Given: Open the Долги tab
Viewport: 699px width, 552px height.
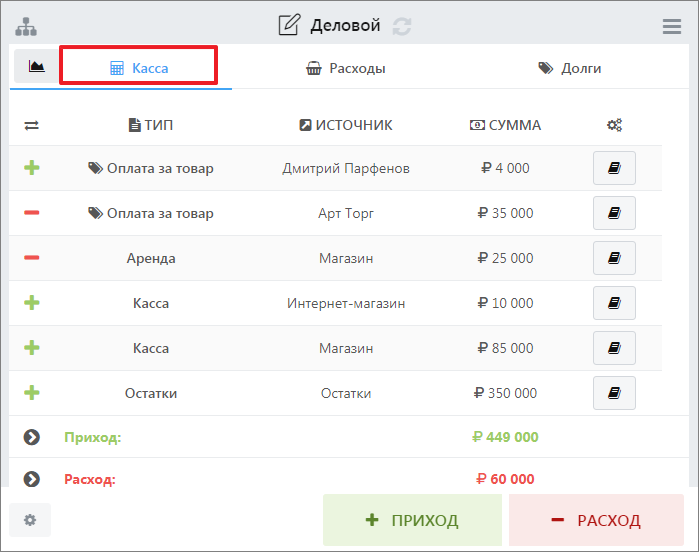Looking at the screenshot, I should pyautogui.click(x=570, y=68).
